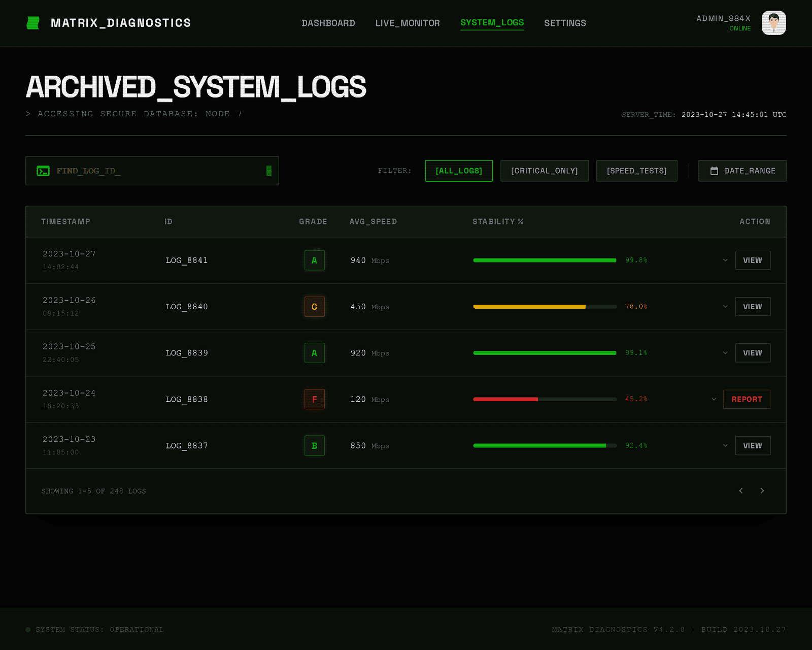Expand the LOG_8838 row chevron
The image size is (812, 650).
click(714, 399)
